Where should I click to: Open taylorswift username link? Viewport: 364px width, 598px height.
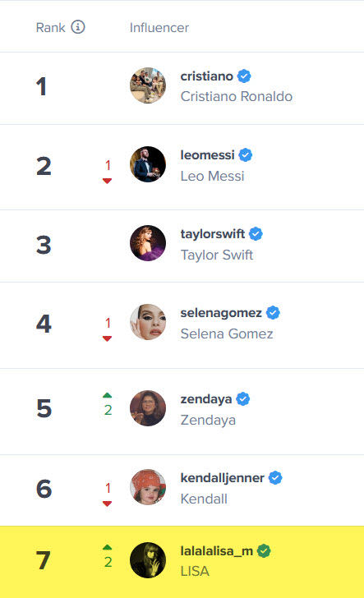[x=213, y=233]
